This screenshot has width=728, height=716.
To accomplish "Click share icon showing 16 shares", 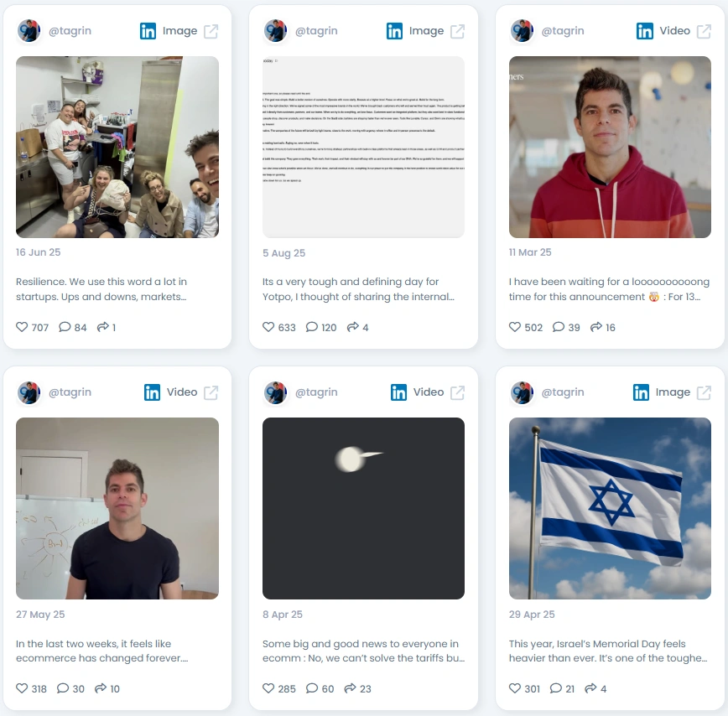I will click(x=596, y=327).
